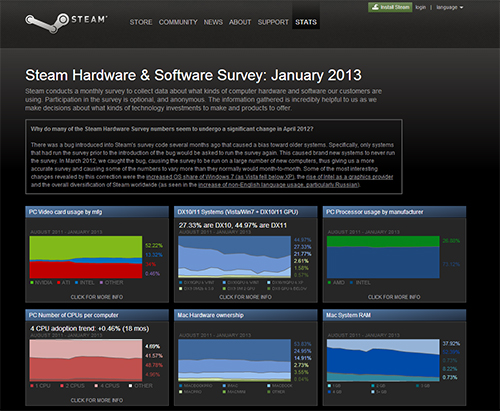Open the rise of Intel graphics link
The image size is (500, 411).
point(349,177)
